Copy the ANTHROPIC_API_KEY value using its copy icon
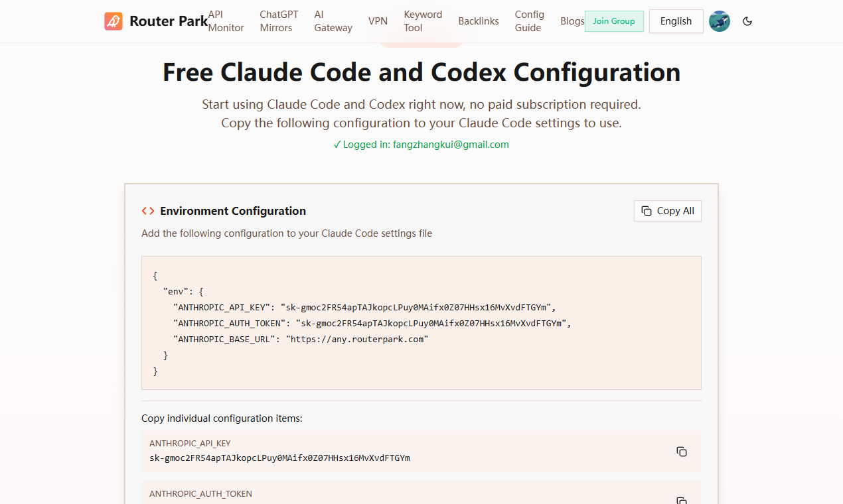This screenshot has height=504, width=843. (x=681, y=452)
